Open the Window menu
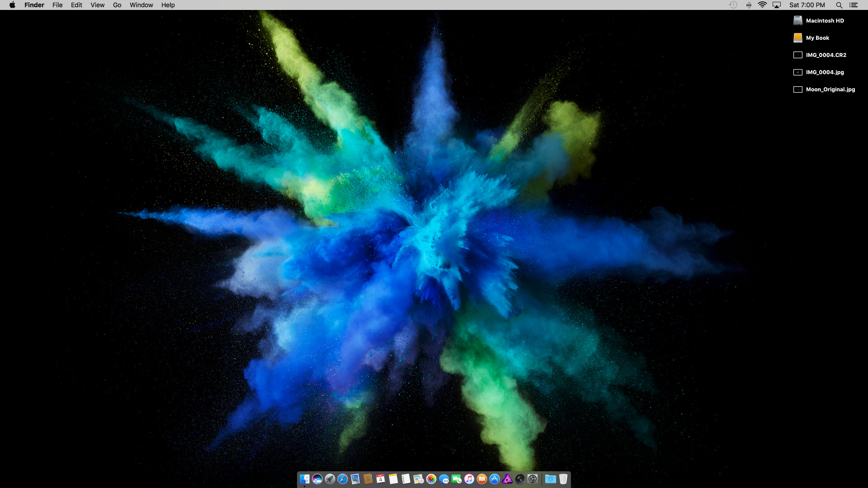The width and height of the screenshot is (868, 488). click(x=141, y=5)
